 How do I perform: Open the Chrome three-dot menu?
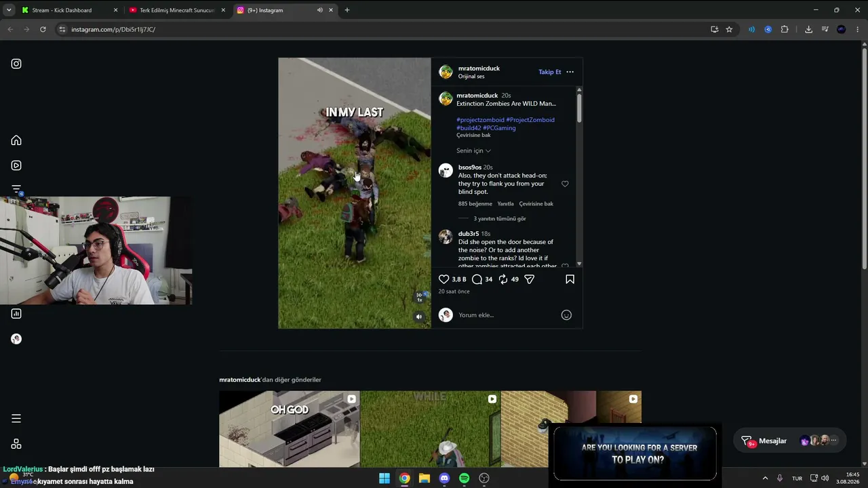(858, 29)
